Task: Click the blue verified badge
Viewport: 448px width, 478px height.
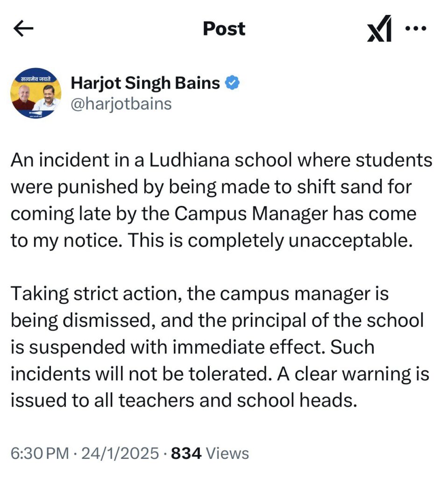Action: tap(233, 84)
